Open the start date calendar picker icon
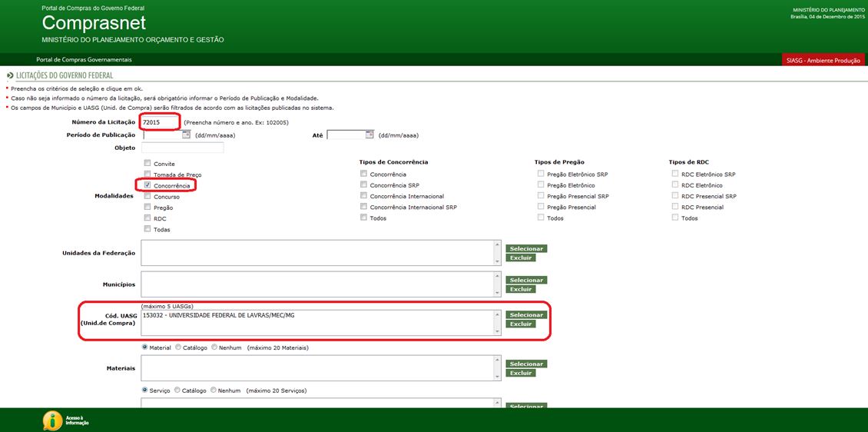The width and height of the screenshot is (868, 432). pyautogui.click(x=186, y=135)
